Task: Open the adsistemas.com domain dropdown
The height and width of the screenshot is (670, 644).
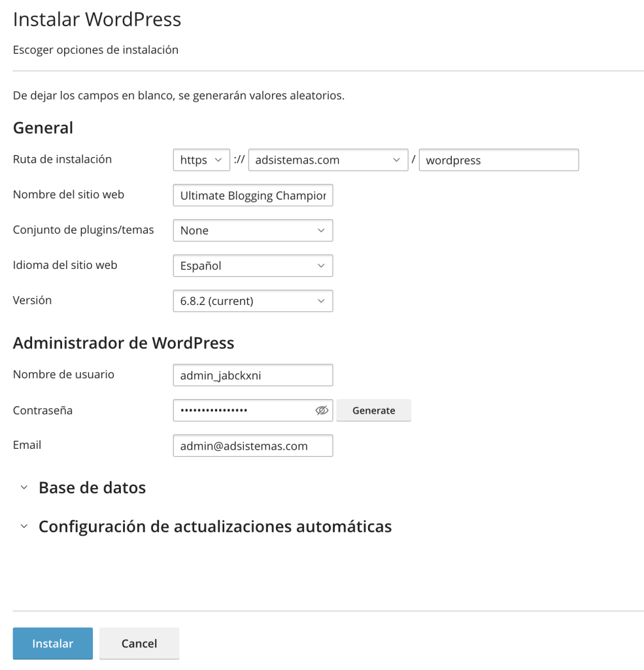Action: 328,160
